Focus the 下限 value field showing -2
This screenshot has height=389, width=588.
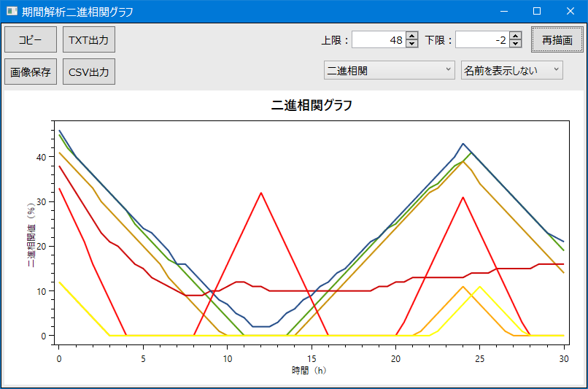483,39
